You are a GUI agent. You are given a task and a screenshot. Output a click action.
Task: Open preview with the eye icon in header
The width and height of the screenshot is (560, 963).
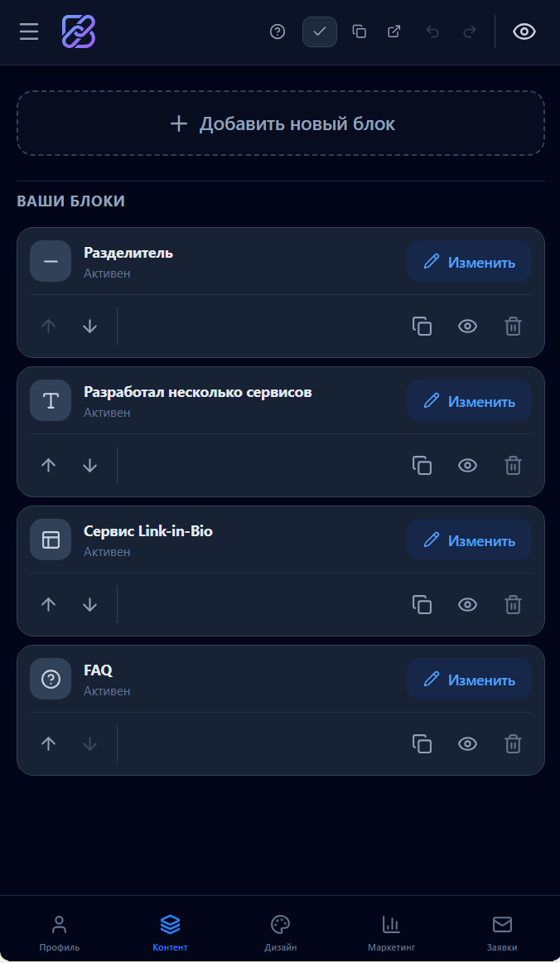coord(524,31)
